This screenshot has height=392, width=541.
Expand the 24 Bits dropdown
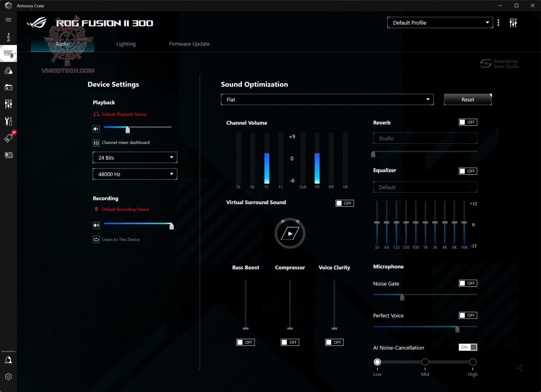tap(135, 158)
